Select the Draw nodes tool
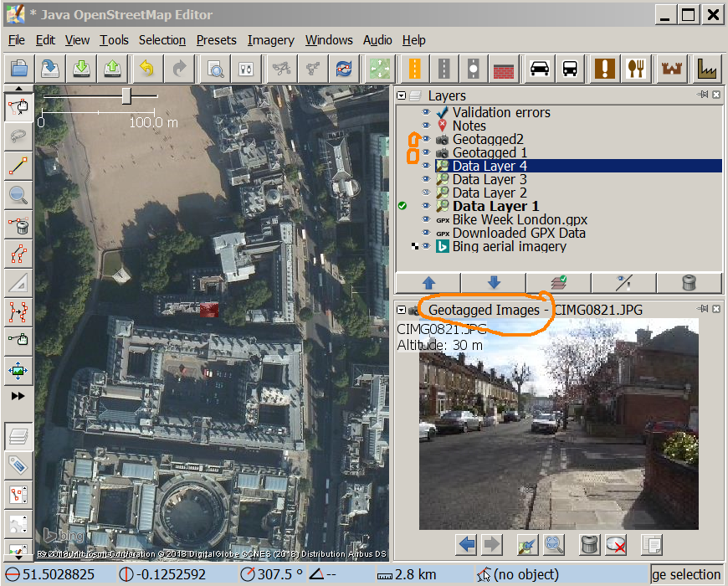The width and height of the screenshot is (728, 586). 18,166
